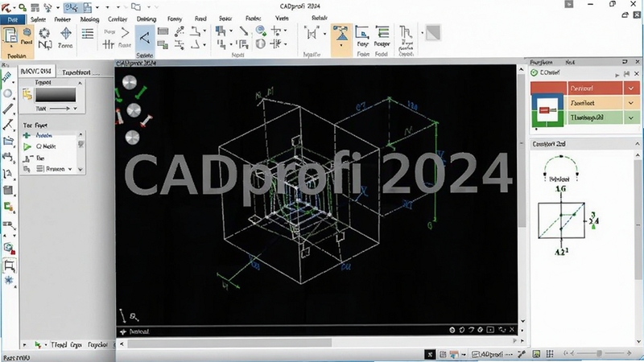Open the dropdown on the orange color row
644x362 pixels.
[x=631, y=103]
